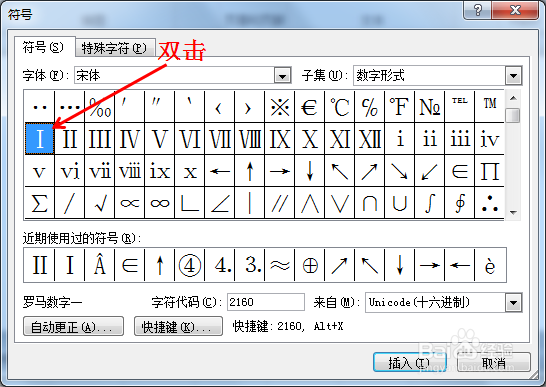Pick è from recently used symbols
The image size is (546, 387).
point(490,265)
